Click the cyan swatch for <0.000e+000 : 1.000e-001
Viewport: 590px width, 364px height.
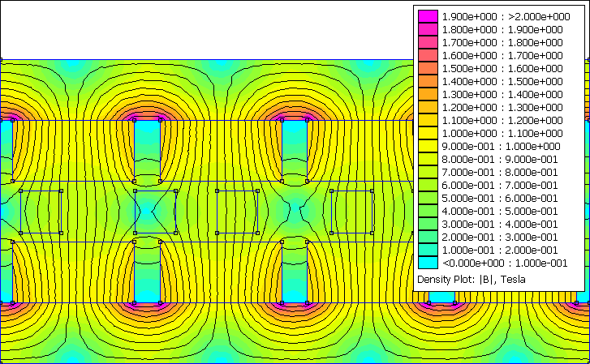tap(428, 263)
